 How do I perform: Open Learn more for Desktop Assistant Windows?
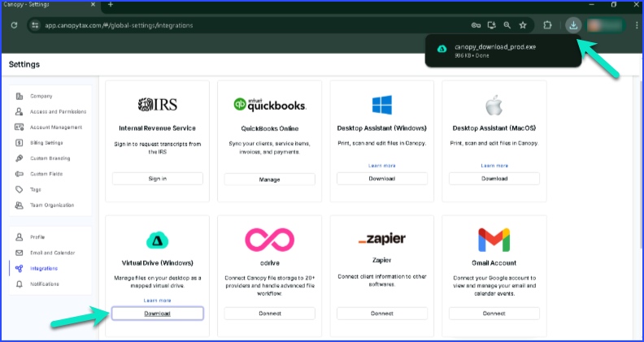point(382,166)
